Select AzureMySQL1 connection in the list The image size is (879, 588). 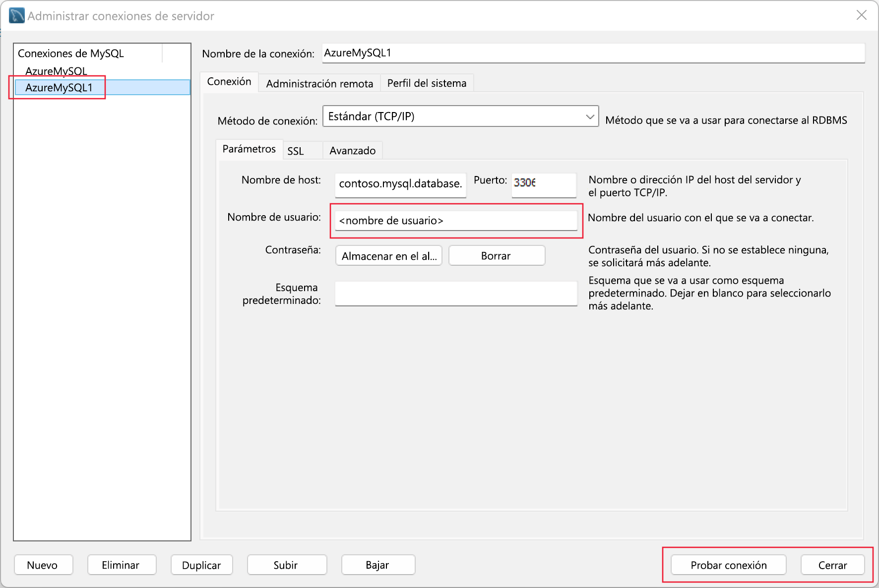tap(102, 87)
